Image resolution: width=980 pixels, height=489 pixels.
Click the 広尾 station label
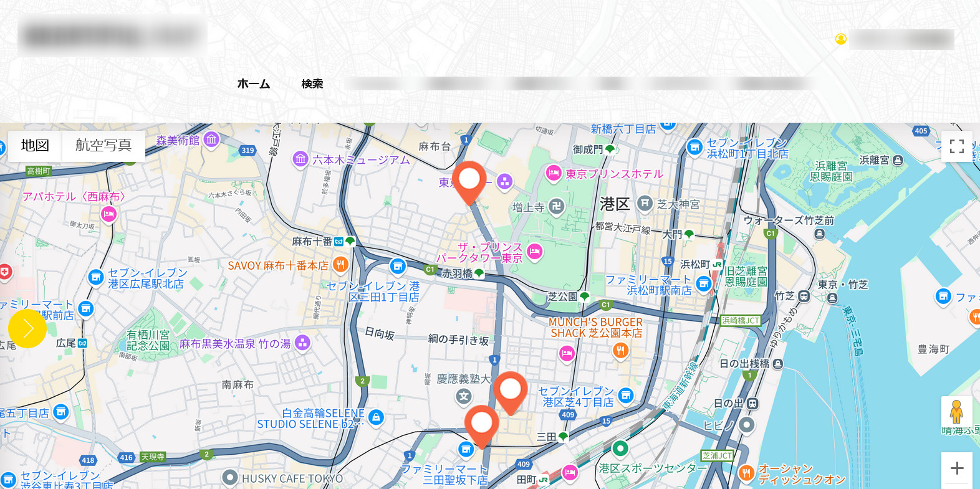(66, 343)
